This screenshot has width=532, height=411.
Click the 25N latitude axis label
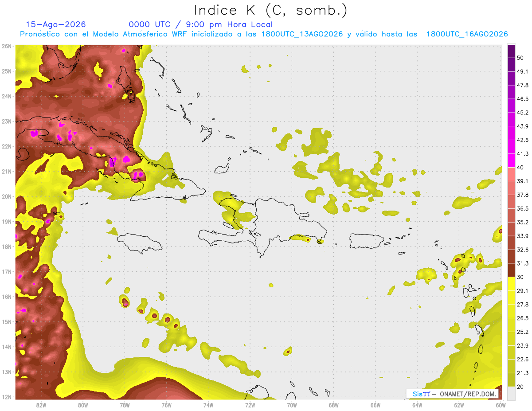(6, 71)
